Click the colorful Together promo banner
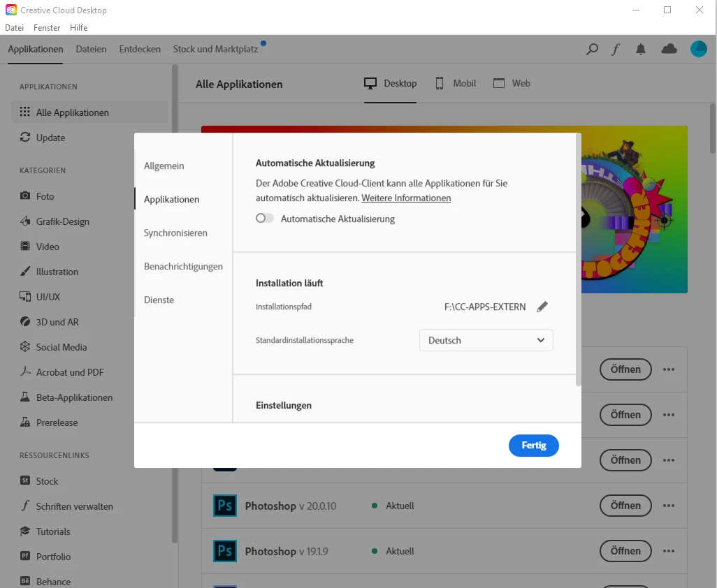Viewport: 717px width, 588px height. (635, 210)
